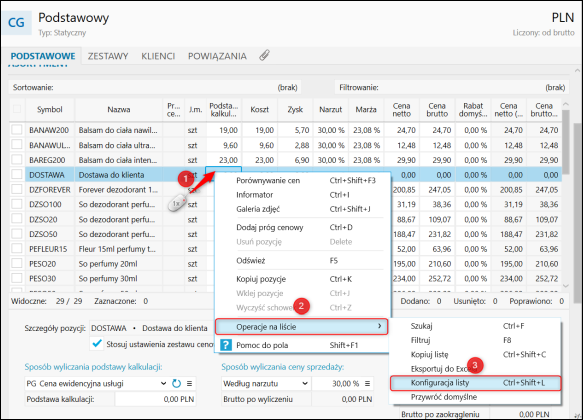
Task: Open menu next to calculation base refresh
Action: (x=190, y=384)
